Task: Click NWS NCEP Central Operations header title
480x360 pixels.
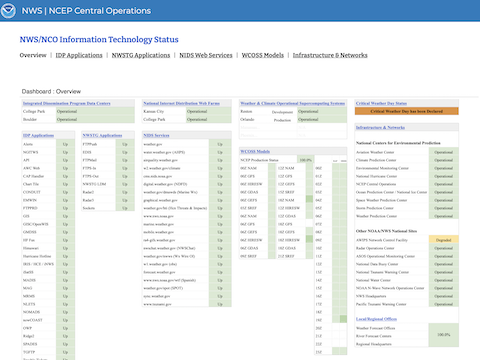Action: pyautogui.click(x=86, y=11)
